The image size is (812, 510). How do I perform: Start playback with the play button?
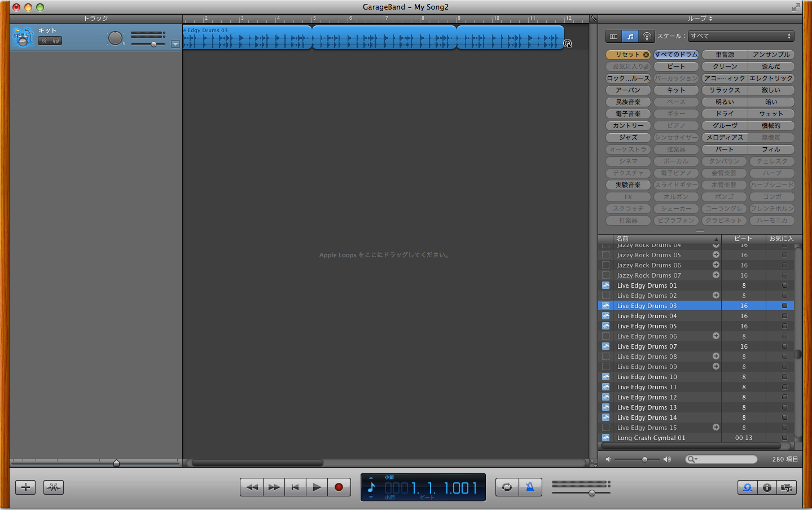[x=317, y=487]
